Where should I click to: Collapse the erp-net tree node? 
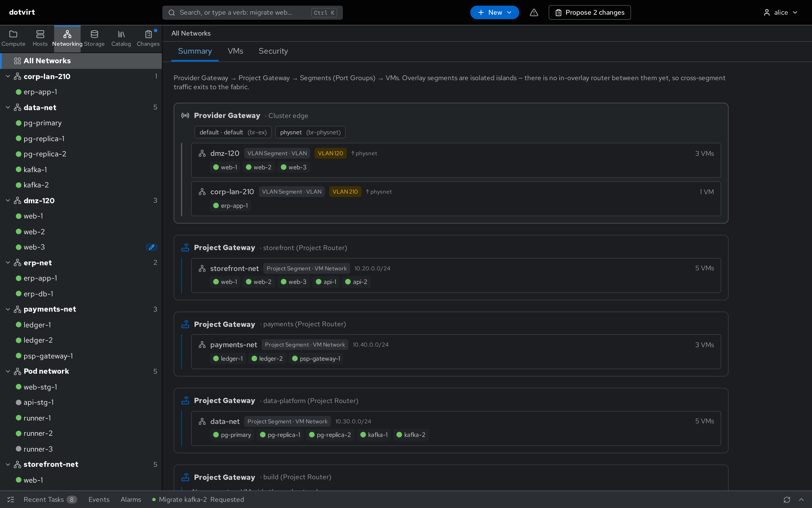[x=8, y=263]
